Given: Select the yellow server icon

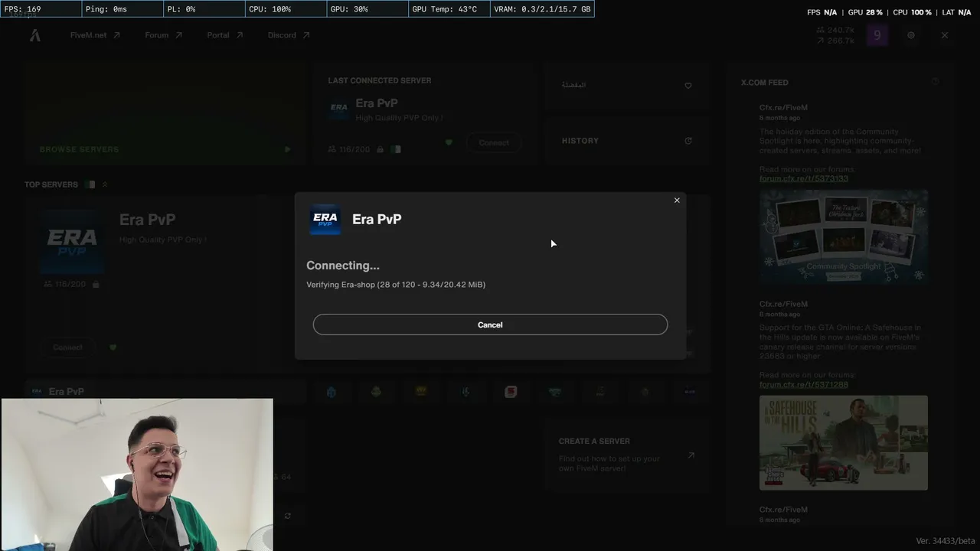Looking at the screenshot, I should (421, 392).
